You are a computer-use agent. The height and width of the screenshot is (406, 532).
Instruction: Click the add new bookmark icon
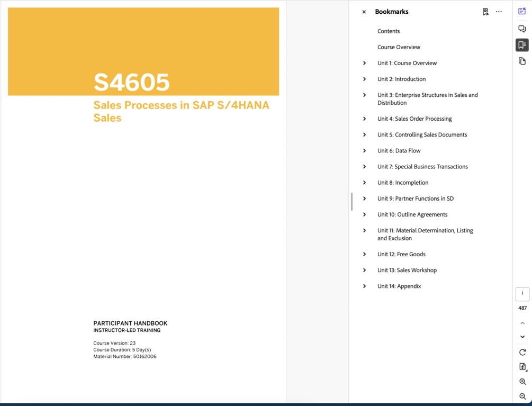[x=485, y=12]
